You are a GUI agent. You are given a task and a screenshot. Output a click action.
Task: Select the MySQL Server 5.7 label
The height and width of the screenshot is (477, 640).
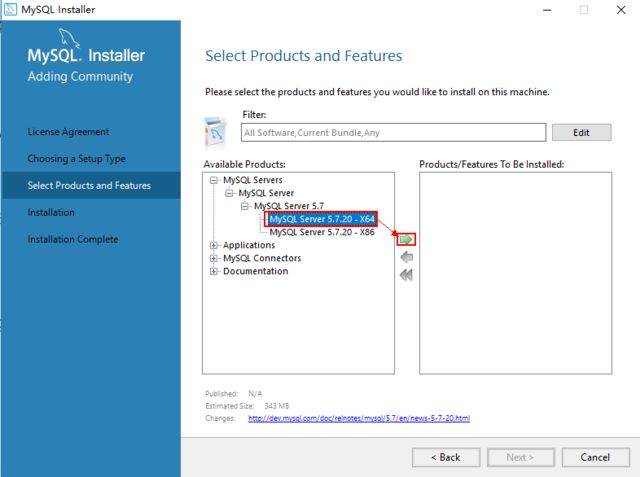click(x=289, y=206)
